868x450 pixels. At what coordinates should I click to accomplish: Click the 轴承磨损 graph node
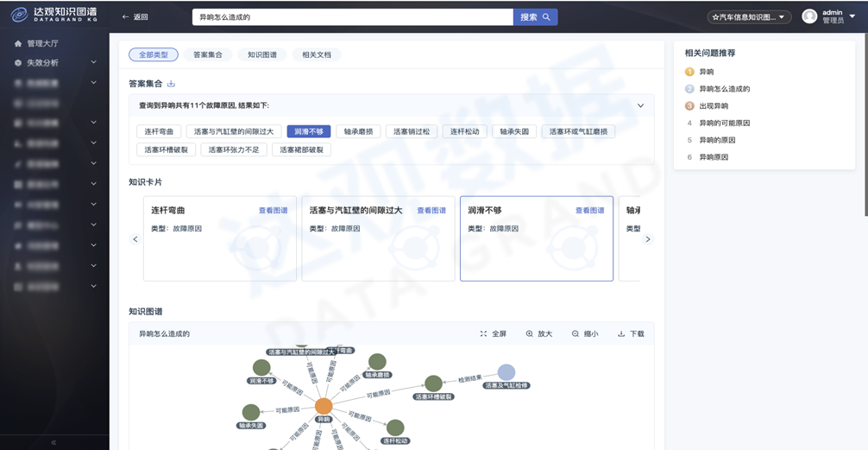(377, 362)
